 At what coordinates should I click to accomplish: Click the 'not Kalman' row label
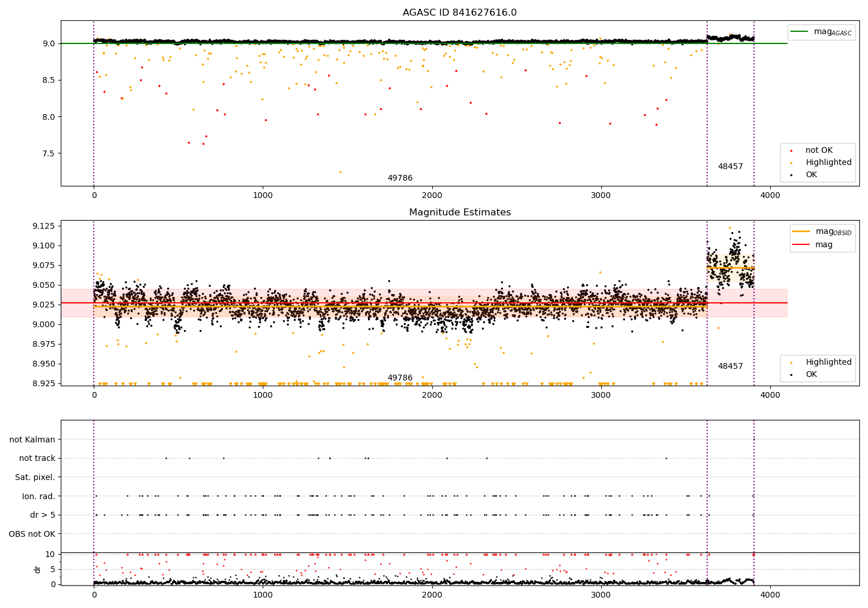click(x=32, y=440)
